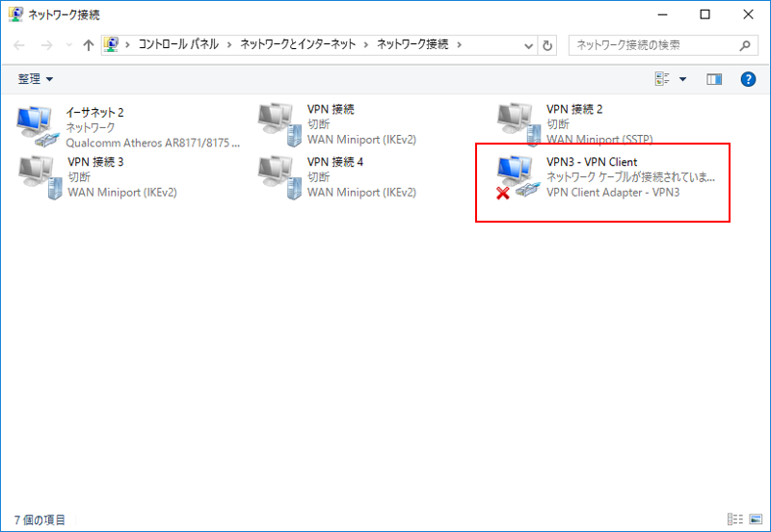Click the change view layout icon
This screenshot has width=771, height=532.
pos(662,79)
